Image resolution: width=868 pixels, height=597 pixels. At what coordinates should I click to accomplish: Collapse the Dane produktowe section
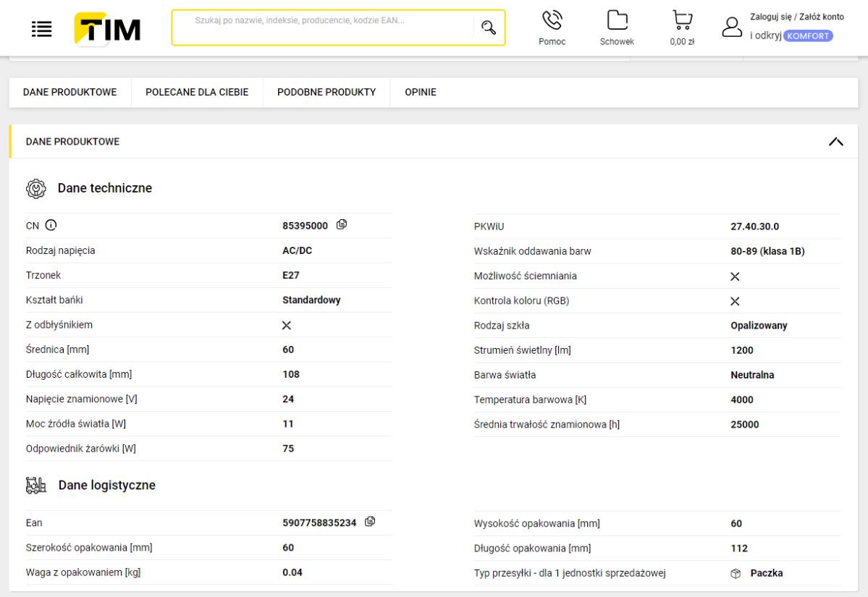tap(836, 142)
